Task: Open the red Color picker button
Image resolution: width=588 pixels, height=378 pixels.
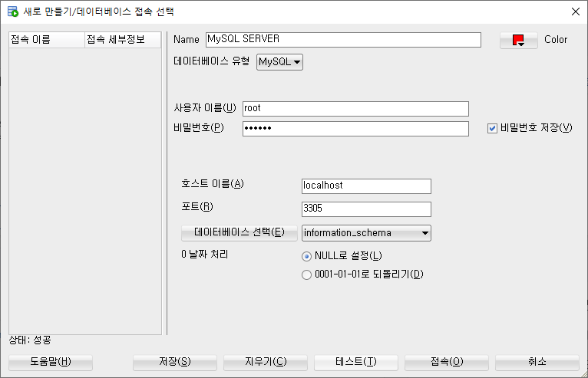Action: [519, 40]
